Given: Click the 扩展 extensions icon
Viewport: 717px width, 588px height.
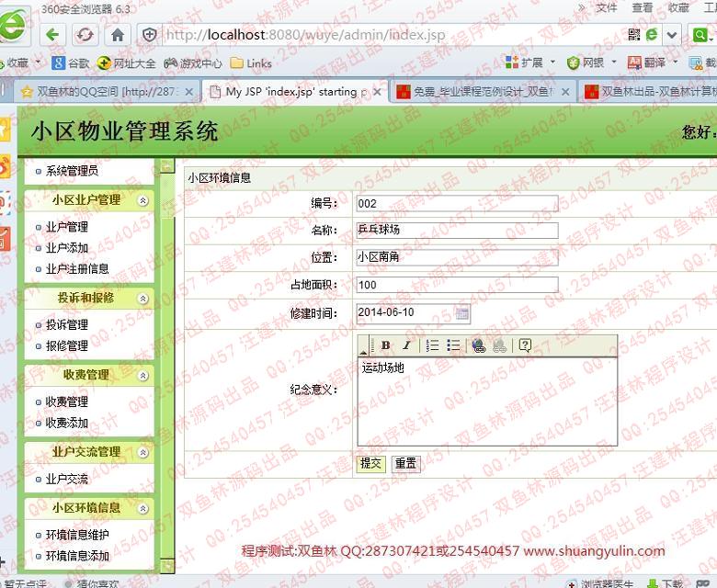Looking at the screenshot, I should [x=512, y=62].
